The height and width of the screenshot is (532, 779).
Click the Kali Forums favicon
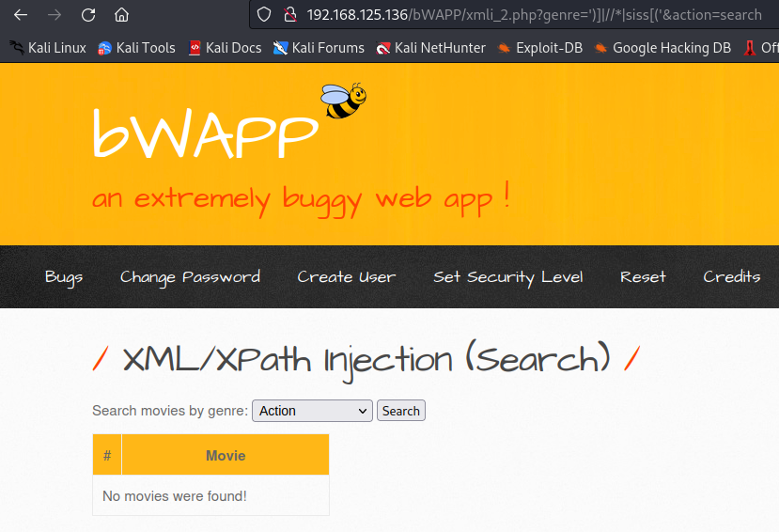click(280, 48)
